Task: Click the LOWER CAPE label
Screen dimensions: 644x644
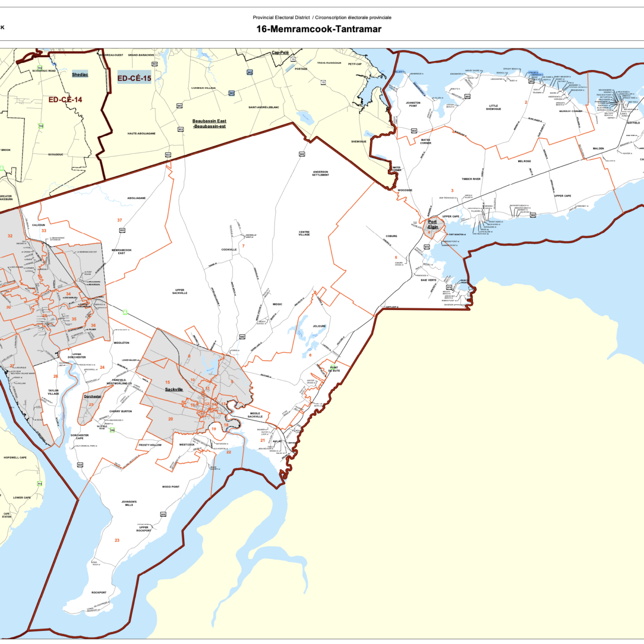Action: [22, 498]
